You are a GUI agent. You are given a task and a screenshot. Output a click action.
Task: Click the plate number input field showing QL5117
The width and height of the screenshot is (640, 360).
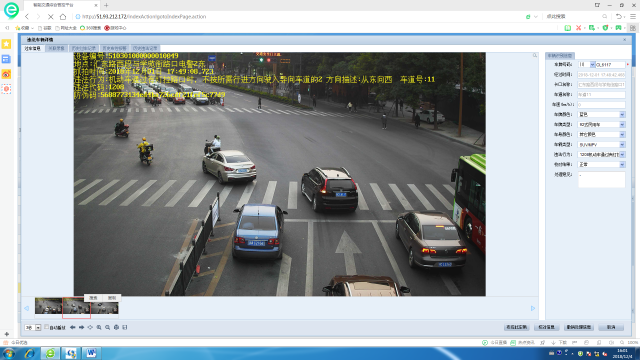pos(610,64)
